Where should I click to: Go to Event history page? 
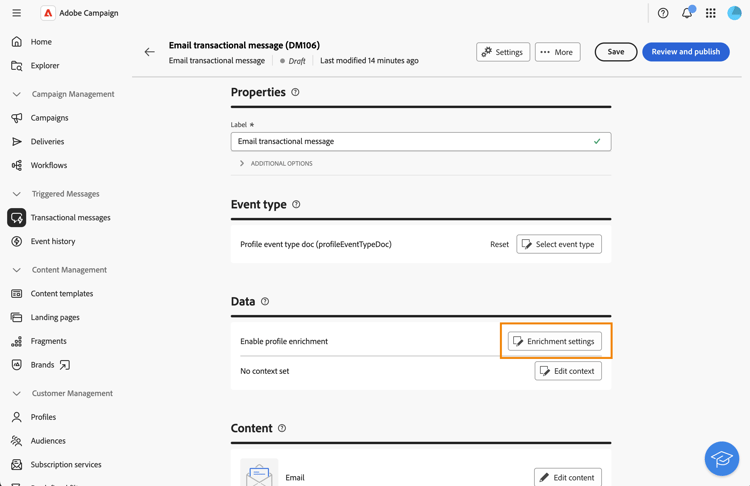coord(52,241)
